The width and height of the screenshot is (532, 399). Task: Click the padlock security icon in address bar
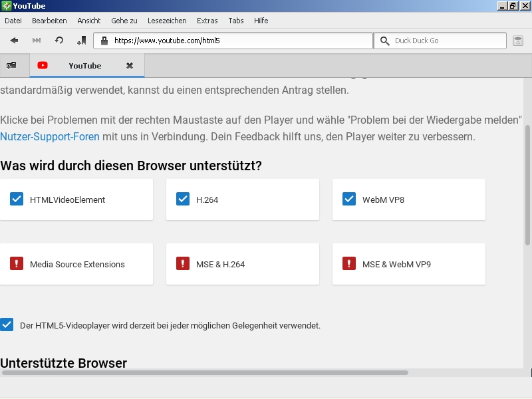(x=104, y=41)
